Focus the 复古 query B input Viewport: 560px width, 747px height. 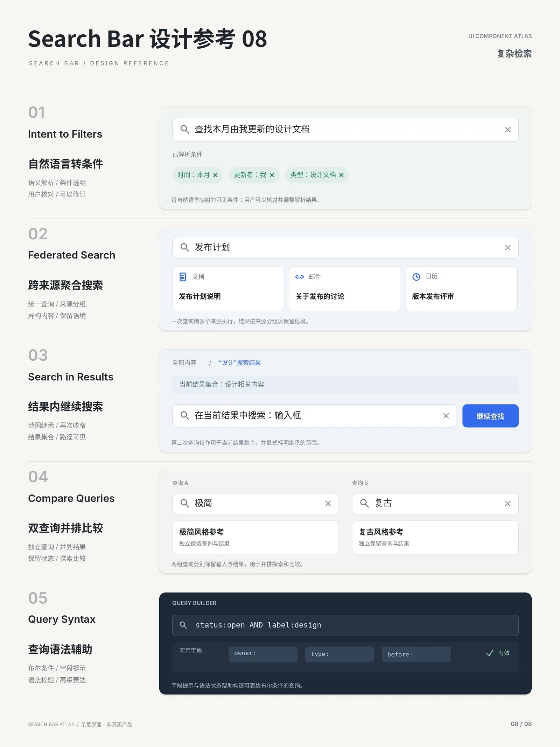[435, 504]
